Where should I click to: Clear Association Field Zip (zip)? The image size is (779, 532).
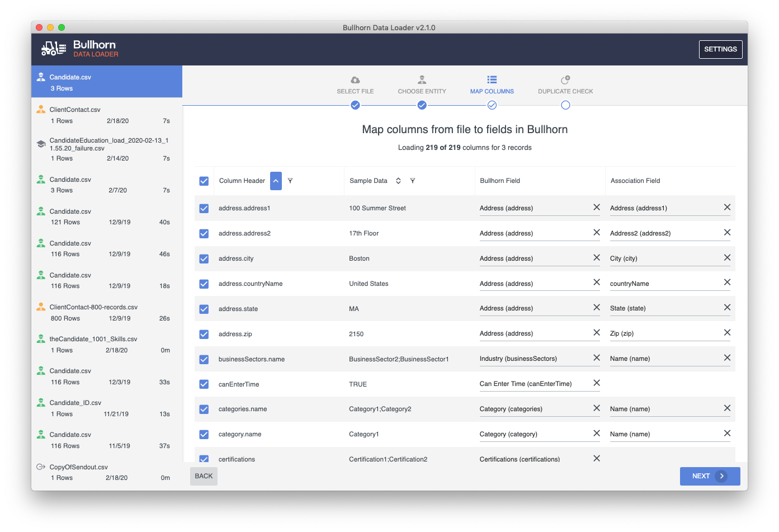(x=727, y=333)
